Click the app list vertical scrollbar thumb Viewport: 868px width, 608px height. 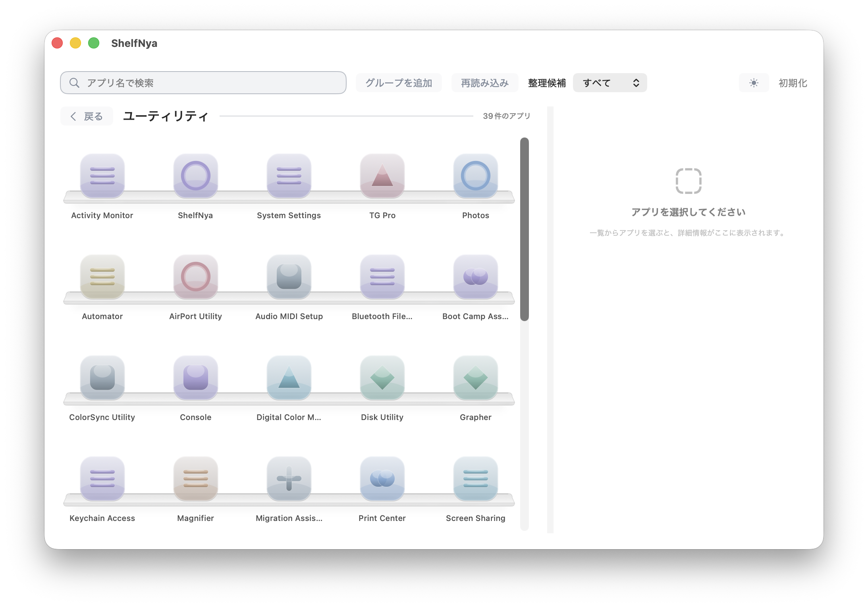point(524,229)
